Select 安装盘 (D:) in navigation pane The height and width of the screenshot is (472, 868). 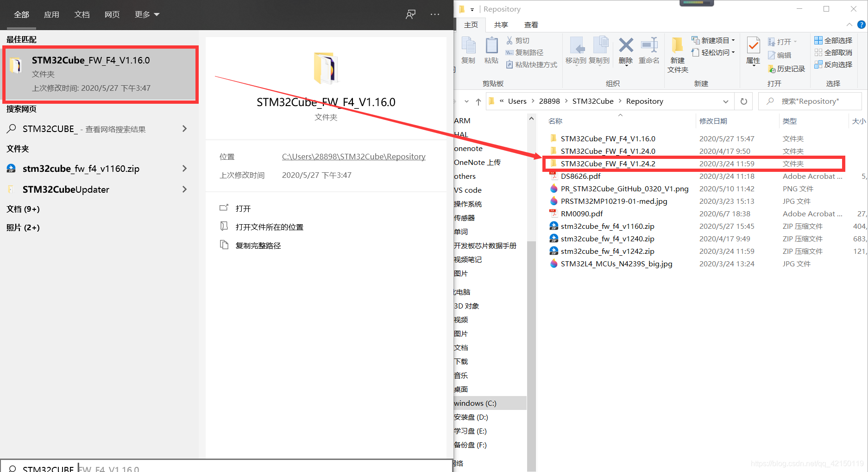point(471,417)
